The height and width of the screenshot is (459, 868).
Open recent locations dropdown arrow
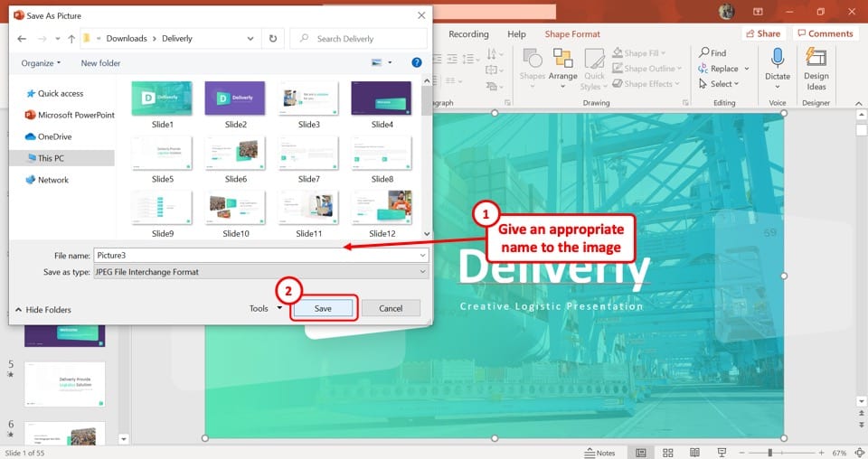58,39
